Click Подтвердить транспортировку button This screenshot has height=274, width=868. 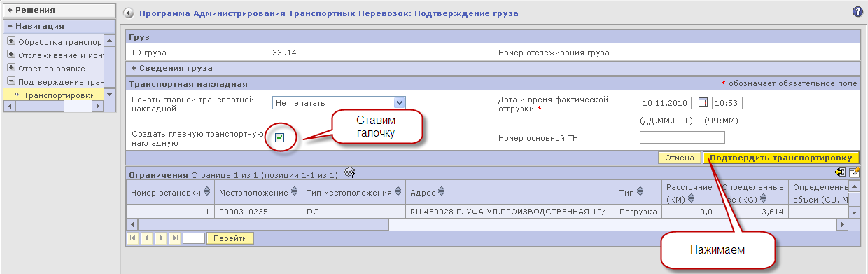pos(781,158)
